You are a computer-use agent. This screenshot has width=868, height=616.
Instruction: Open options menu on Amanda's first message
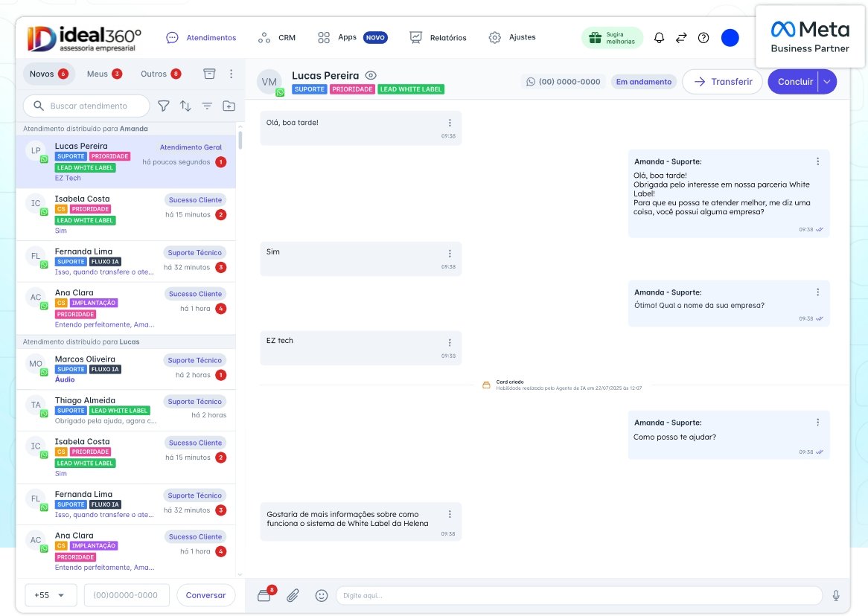tap(817, 161)
